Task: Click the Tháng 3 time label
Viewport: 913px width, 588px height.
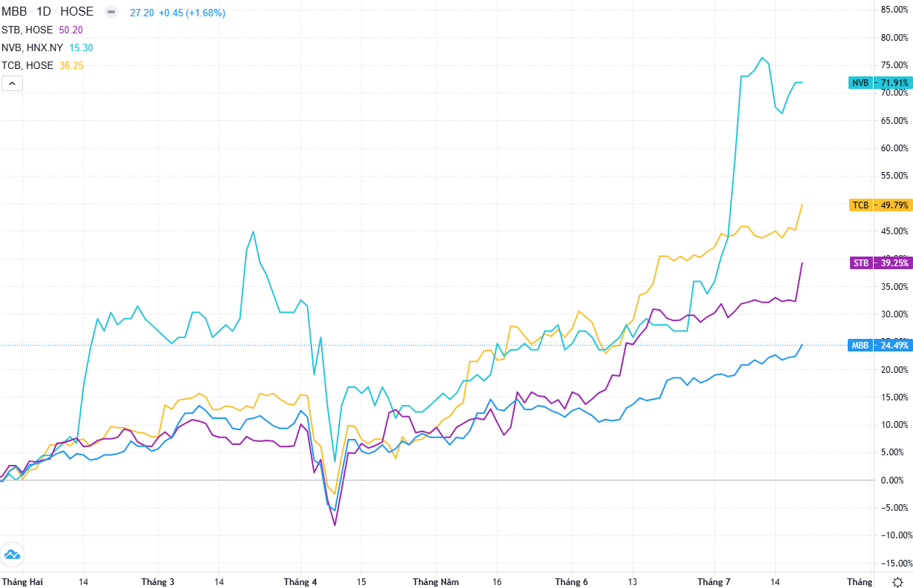Action: [x=158, y=582]
